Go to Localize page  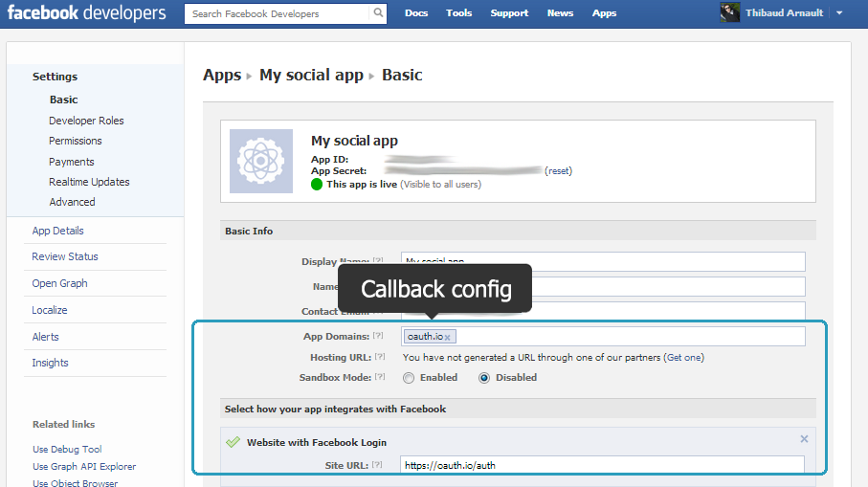(x=49, y=310)
